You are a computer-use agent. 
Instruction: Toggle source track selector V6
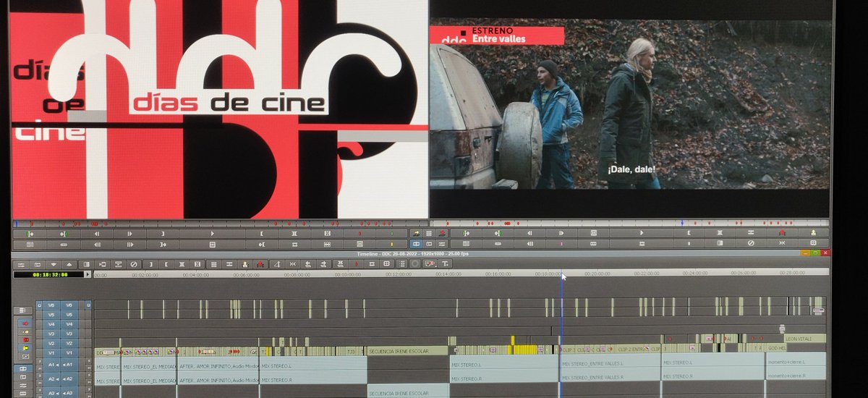(x=51, y=305)
